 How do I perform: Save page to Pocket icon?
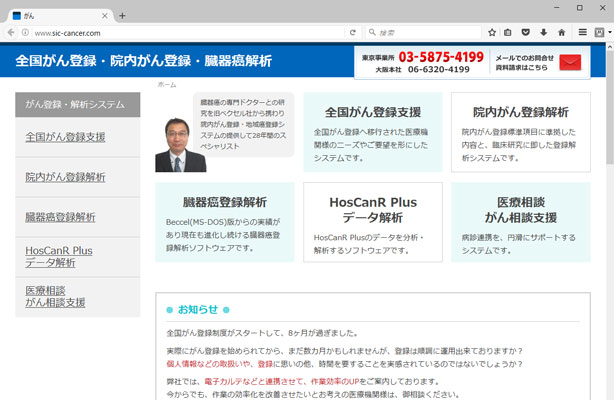click(526, 33)
